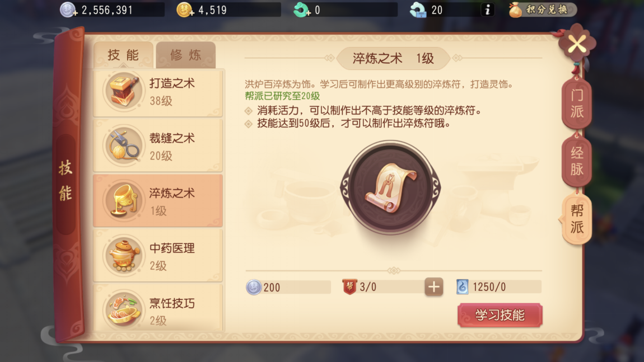Close the skills panel with X
This screenshot has width=644, height=362.
coord(577,44)
